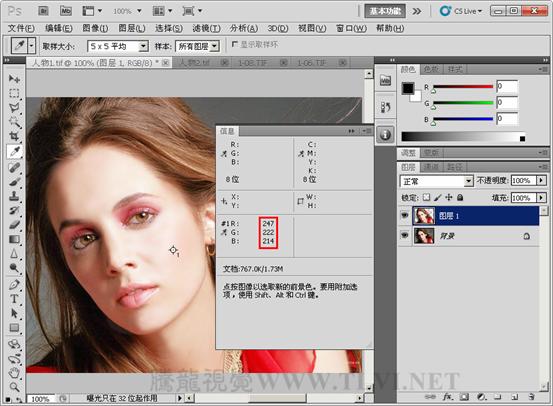Select the Gradient tool

[x=14, y=239]
